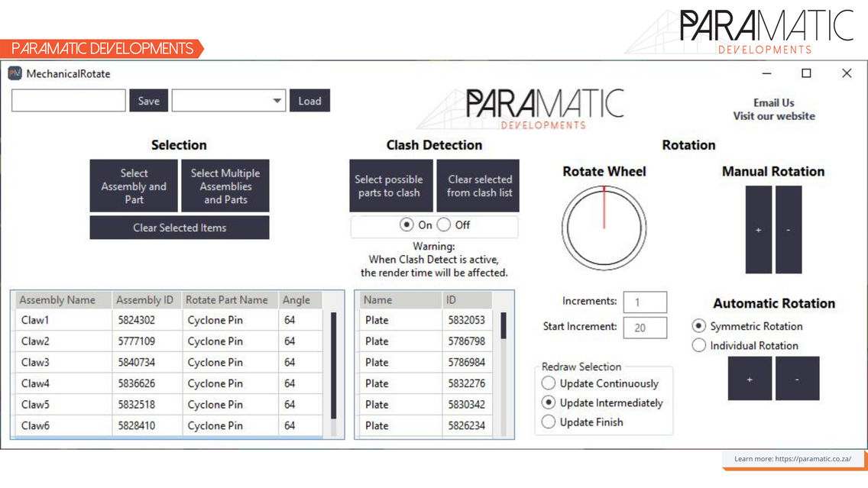Select Plate with ID 5830342

pos(426,405)
